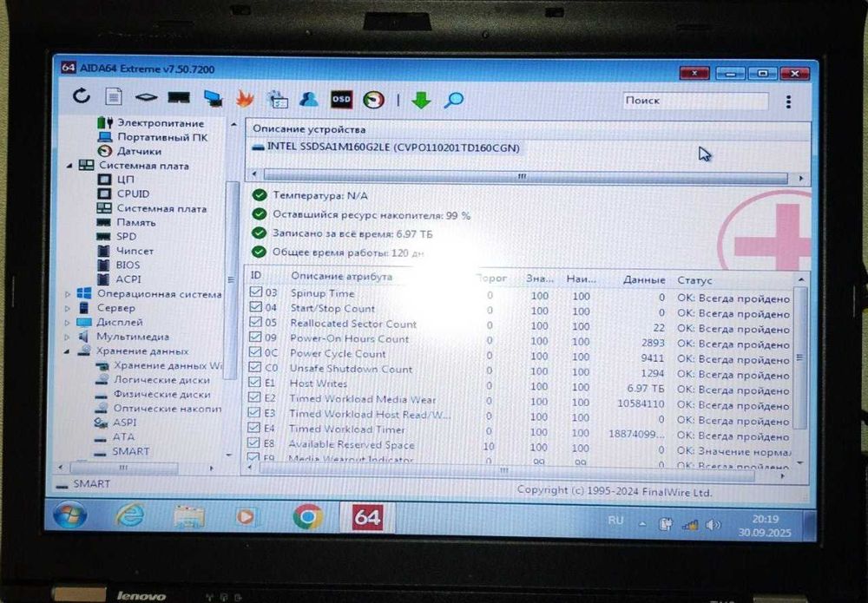Toggle checkbox for 09 Power-On Hours Count
This screenshot has width=868, height=603.
click(255, 337)
